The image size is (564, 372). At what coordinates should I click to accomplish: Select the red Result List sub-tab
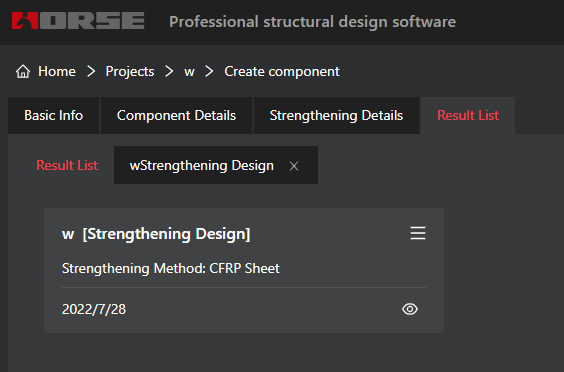click(x=67, y=165)
